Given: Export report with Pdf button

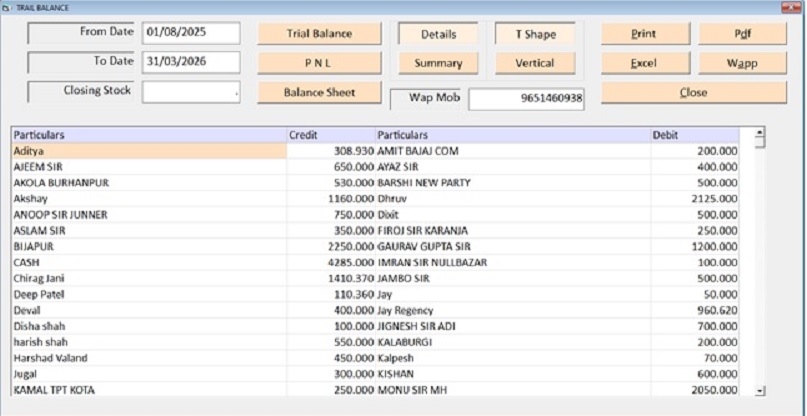Looking at the screenshot, I should pyautogui.click(x=742, y=34).
